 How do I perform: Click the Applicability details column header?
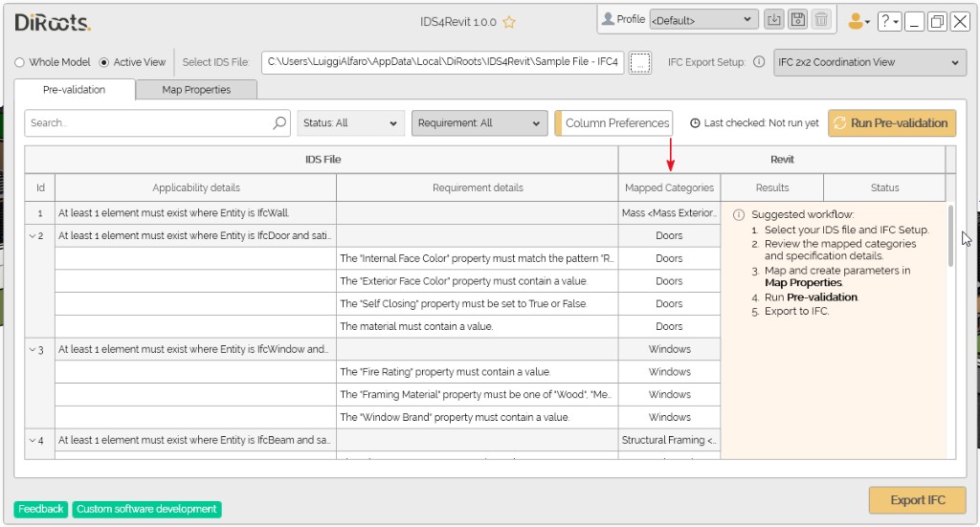(195, 187)
